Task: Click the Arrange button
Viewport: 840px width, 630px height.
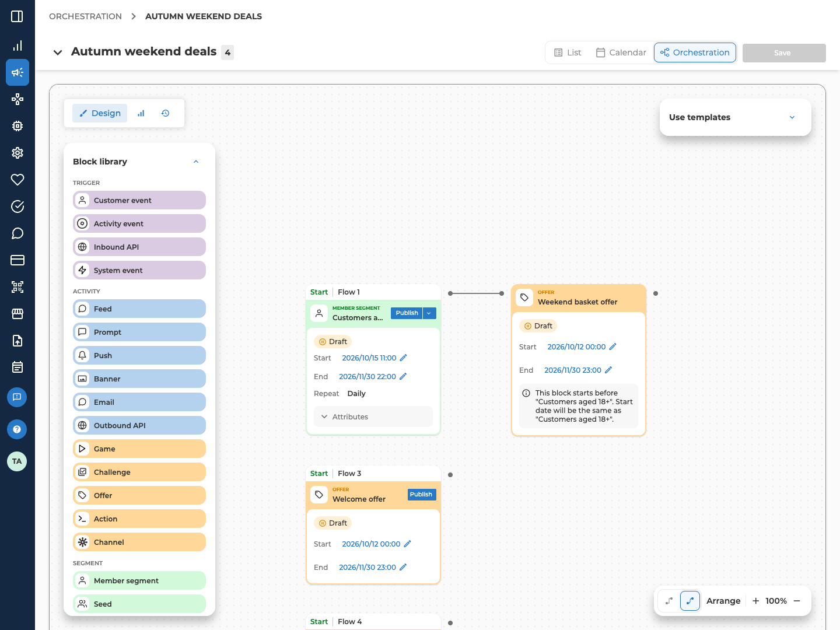Action: tap(723, 601)
